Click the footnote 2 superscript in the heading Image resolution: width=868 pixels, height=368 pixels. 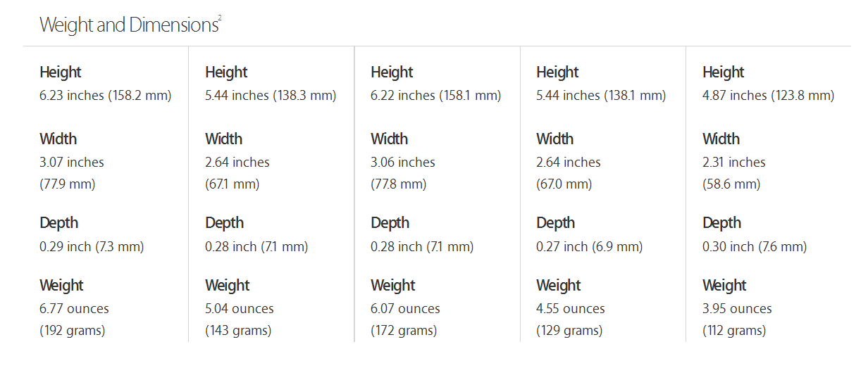(220, 18)
